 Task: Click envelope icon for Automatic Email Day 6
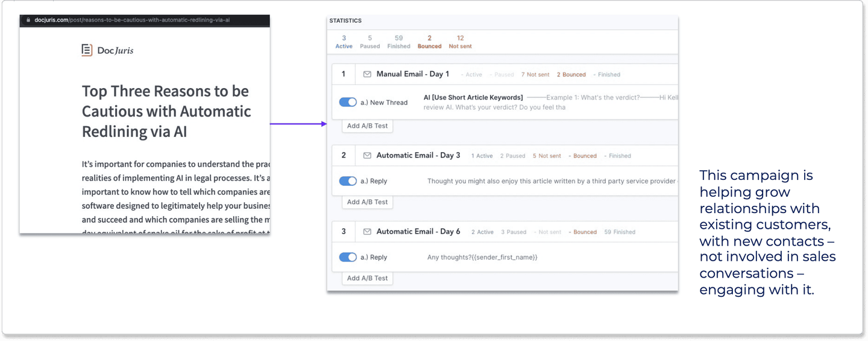coord(367,232)
